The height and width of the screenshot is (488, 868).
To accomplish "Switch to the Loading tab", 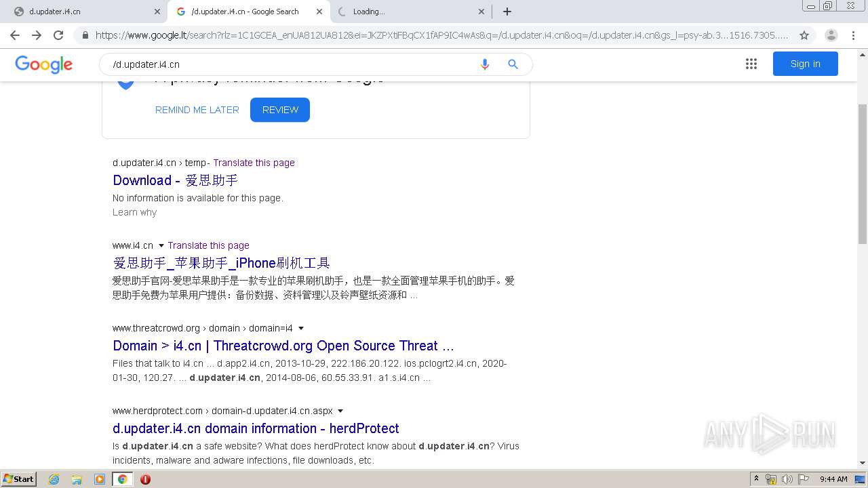I will (x=411, y=12).
